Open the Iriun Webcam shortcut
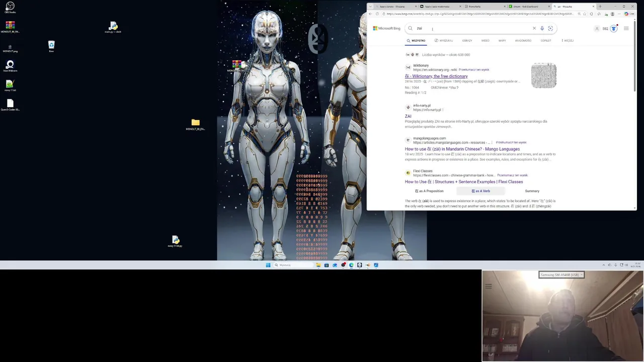This screenshot has width=644, height=362. pyautogui.click(x=10, y=66)
